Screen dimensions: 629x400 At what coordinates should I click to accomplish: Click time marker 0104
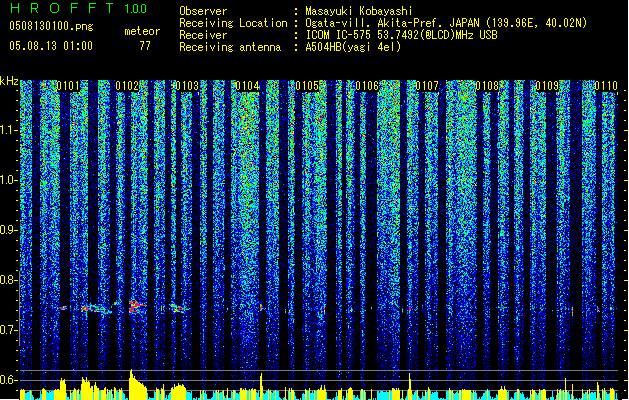(248, 86)
